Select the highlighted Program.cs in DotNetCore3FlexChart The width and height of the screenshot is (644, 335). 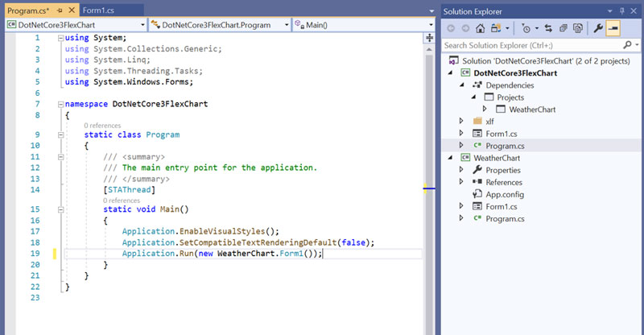tap(506, 146)
